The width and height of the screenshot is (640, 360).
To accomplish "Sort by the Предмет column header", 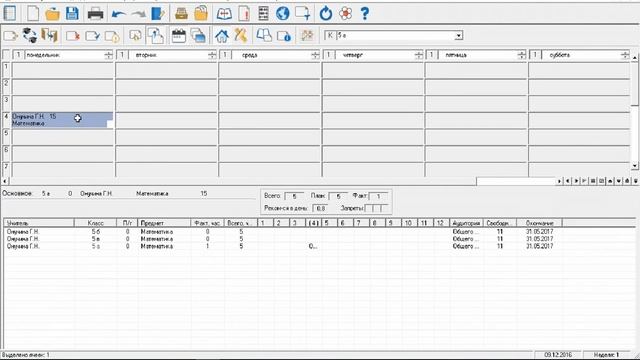I will click(164, 223).
